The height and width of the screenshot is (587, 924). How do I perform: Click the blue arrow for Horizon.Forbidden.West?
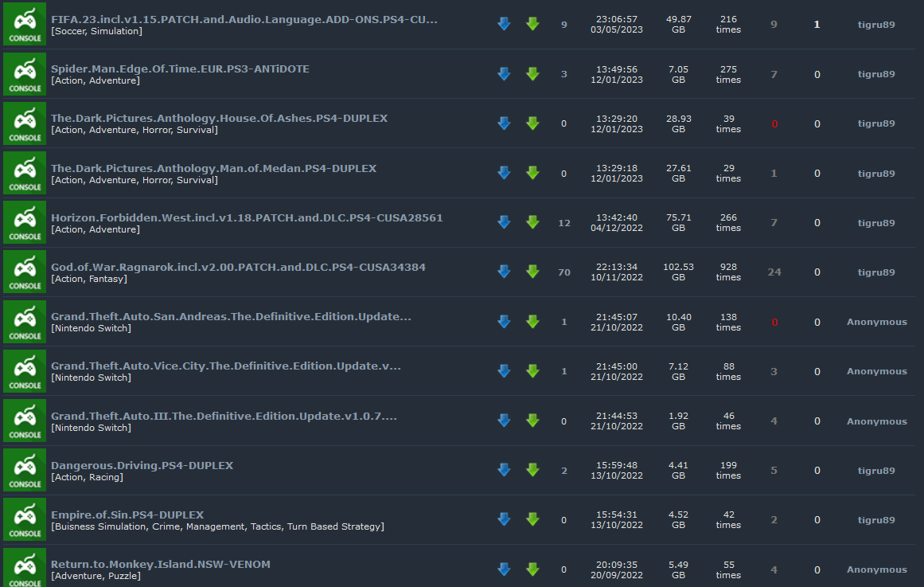click(x=504, y=222)
